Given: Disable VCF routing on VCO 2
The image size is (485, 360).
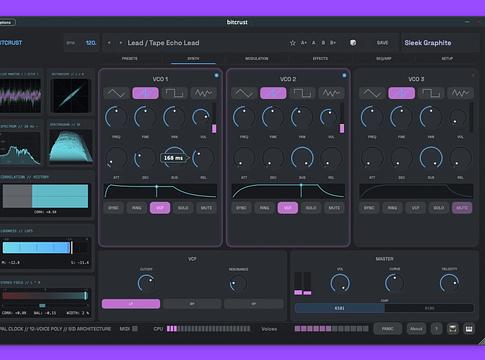Looking at the screenshot, I should tap(288, 208).
